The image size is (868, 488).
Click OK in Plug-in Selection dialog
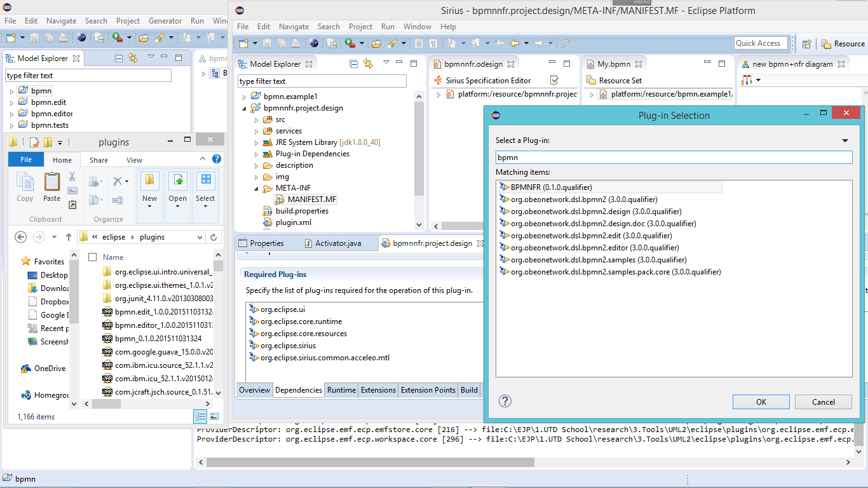coord(761,402)
